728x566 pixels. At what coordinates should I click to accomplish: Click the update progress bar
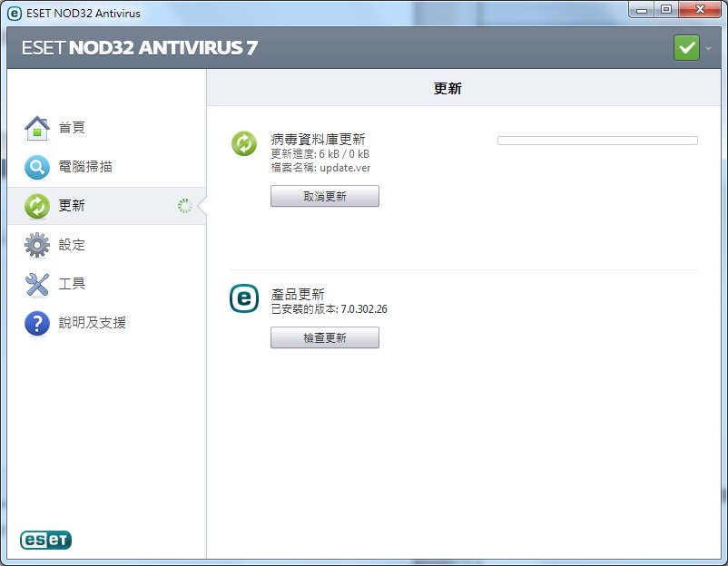pyautogui.click(x=597, y=141)
